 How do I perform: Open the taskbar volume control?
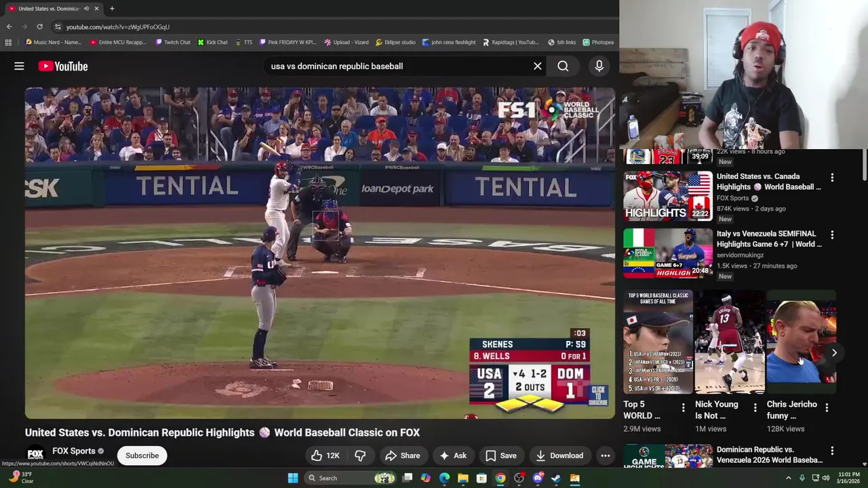(x=825, y=478)
